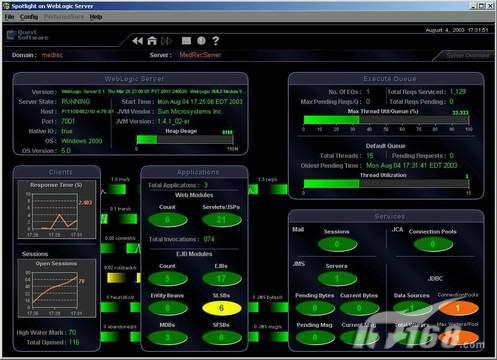
Task: Select the Servlets/JSPs green oval showing 21
Action: [222, 220]
